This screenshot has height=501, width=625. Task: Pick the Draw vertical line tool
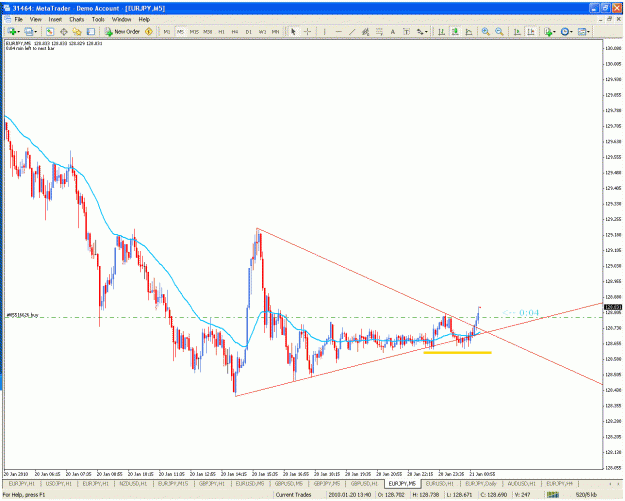324,31
